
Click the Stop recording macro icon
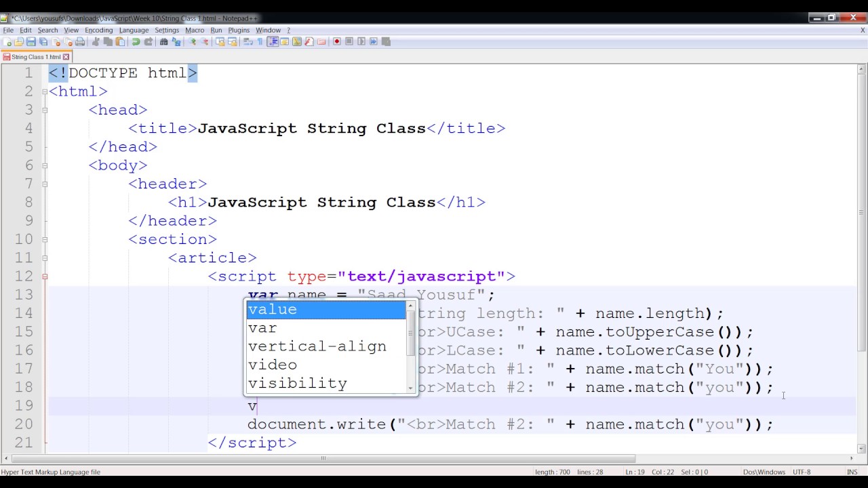(x=349, y=42)
